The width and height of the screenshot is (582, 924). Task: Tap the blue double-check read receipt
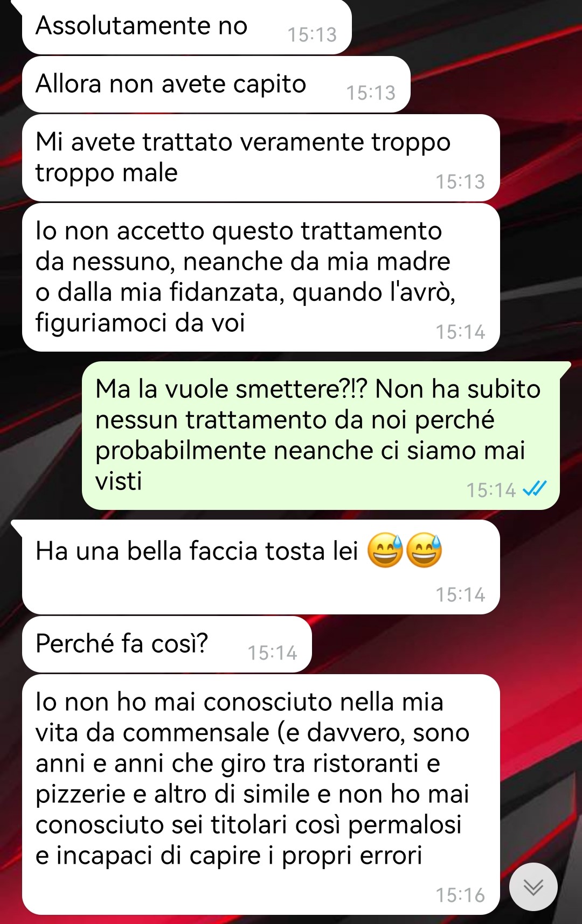[x=535, y=488]
